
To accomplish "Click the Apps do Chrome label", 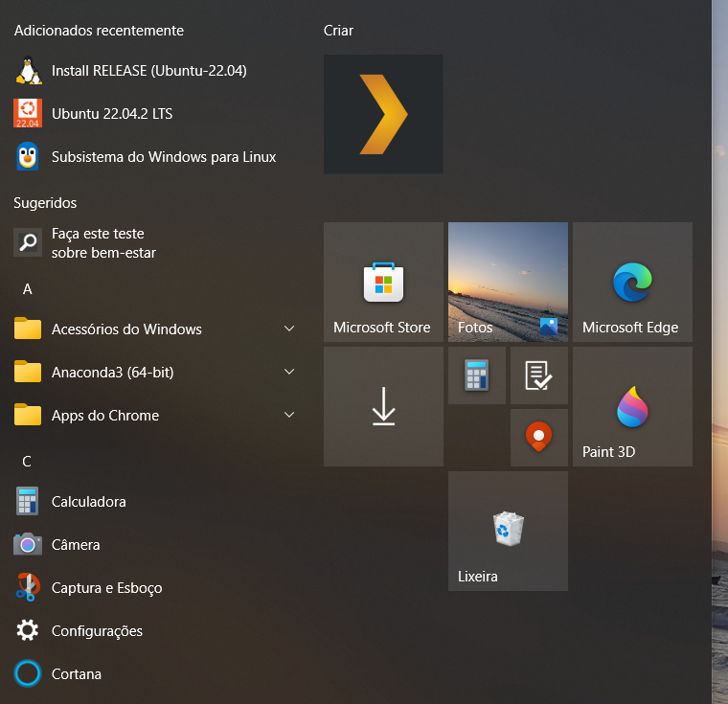I will pyautogui.click(x=105, y=416).
